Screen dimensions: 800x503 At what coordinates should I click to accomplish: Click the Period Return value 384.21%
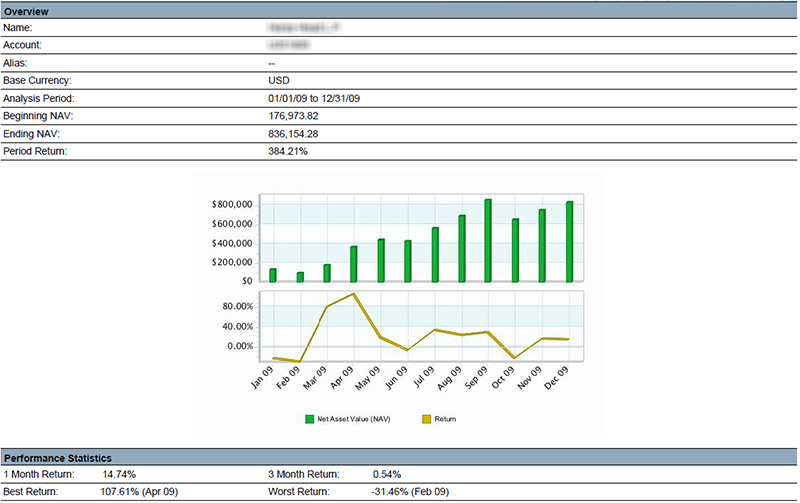(288, 152)
